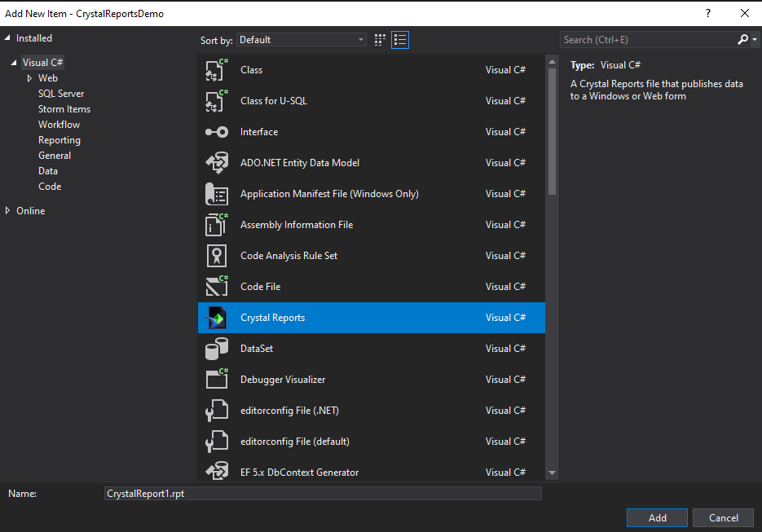Select "Application Manifest File (Windows Only)" text
762x532 pixels.
[329, 194]
